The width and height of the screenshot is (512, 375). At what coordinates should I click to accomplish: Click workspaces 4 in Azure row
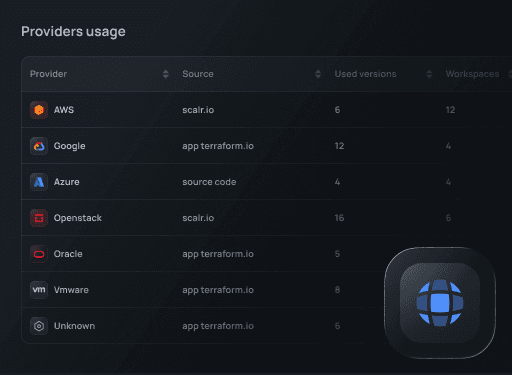(448, 182)
